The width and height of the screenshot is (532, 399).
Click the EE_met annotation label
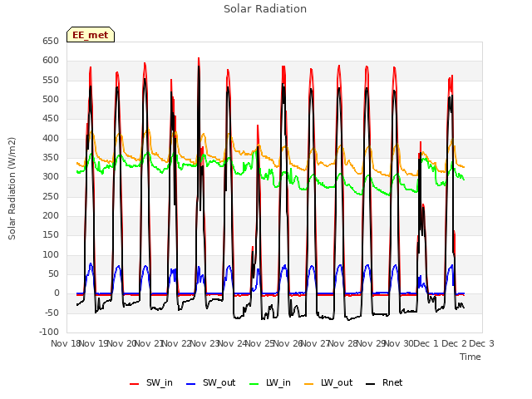tap(91, 35)
